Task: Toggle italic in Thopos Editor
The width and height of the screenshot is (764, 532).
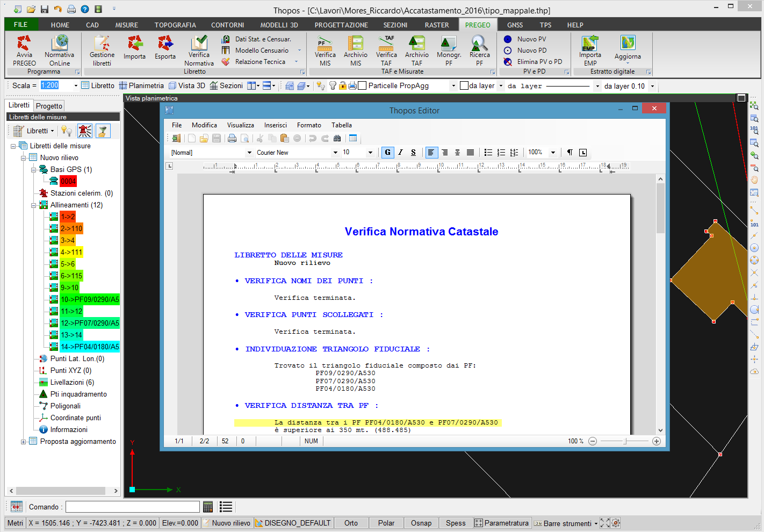Action: point(400,153)
